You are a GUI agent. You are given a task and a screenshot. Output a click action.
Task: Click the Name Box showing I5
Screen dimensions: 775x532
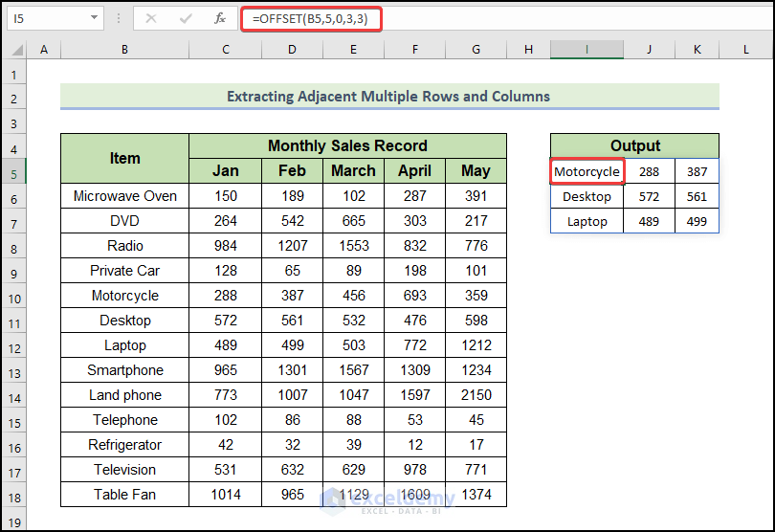(46, 18)
